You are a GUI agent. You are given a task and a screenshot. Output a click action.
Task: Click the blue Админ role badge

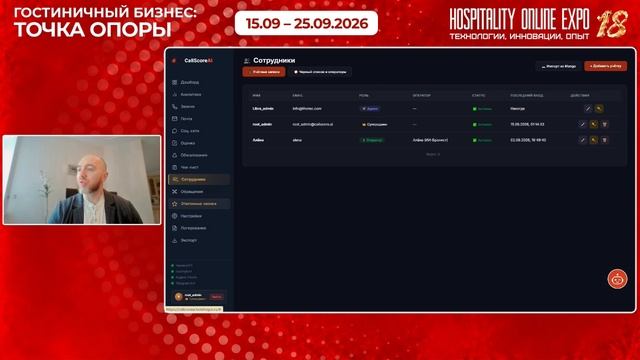[370, 109]
